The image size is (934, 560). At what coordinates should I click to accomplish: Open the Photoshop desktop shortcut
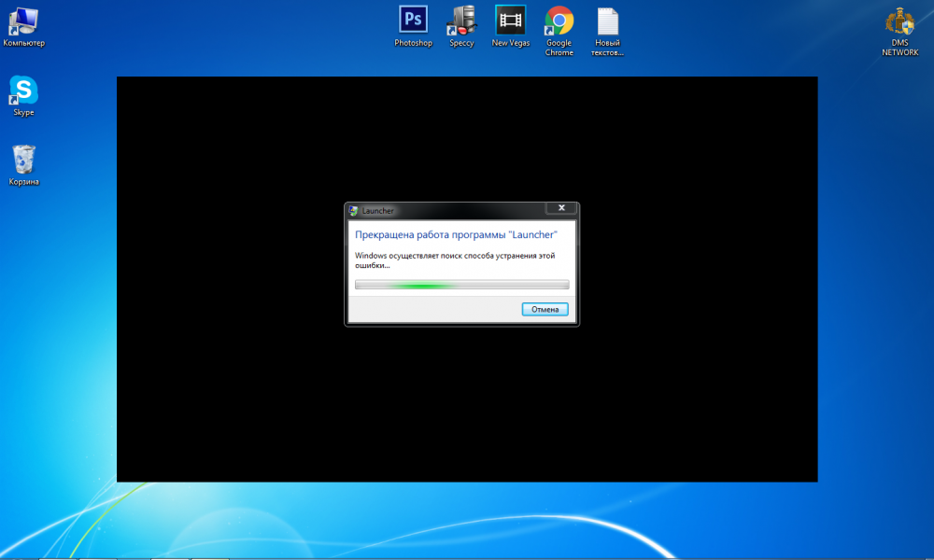tap(413, 21)
